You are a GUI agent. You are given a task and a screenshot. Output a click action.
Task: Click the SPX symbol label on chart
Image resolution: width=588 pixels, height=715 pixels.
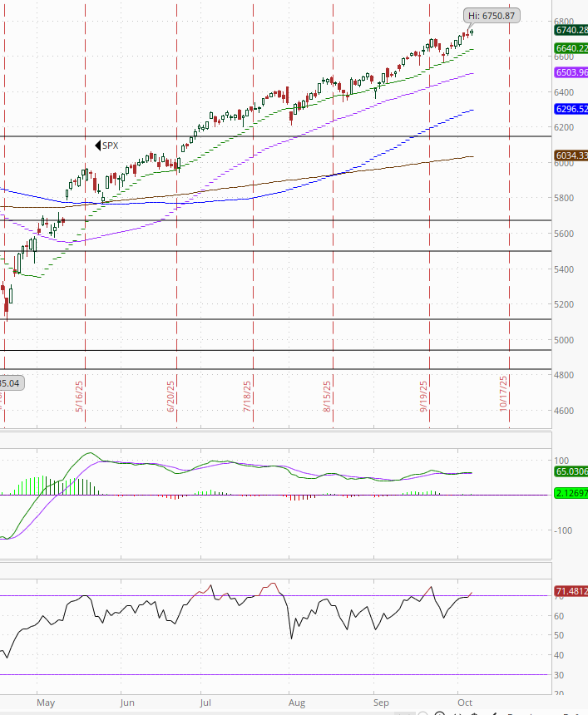pos(106,145)
